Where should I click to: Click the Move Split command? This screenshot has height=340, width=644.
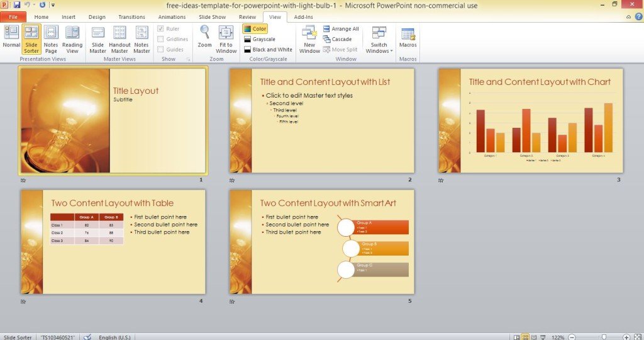pos(340,49)
